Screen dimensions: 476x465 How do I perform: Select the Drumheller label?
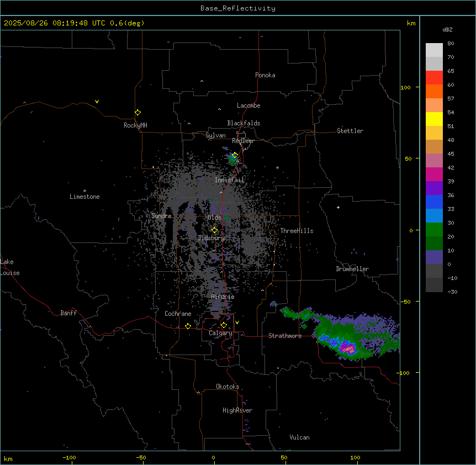tap(352, 269)
